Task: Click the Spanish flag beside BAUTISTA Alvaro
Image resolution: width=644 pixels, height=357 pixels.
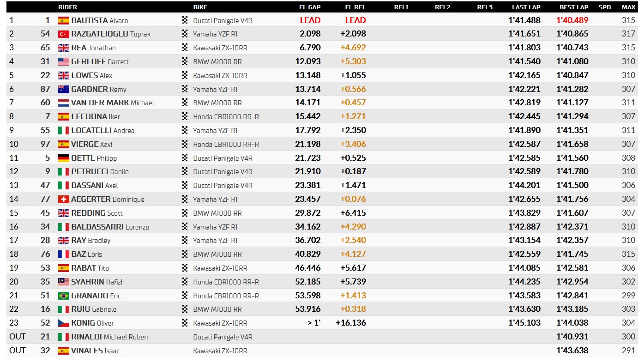Action: [64, 20]
